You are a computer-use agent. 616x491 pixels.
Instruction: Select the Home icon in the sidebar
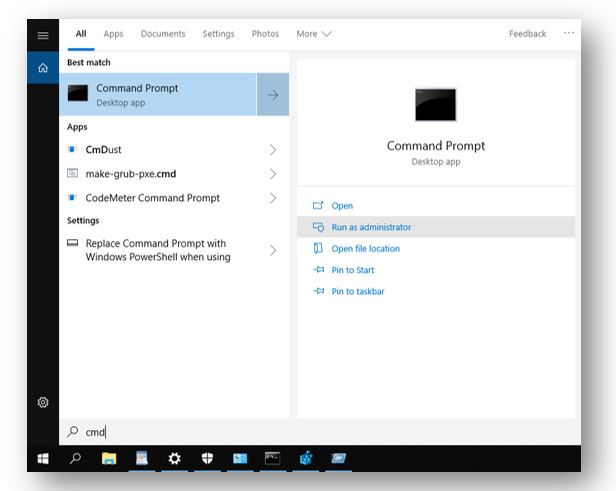coord(43,68)
